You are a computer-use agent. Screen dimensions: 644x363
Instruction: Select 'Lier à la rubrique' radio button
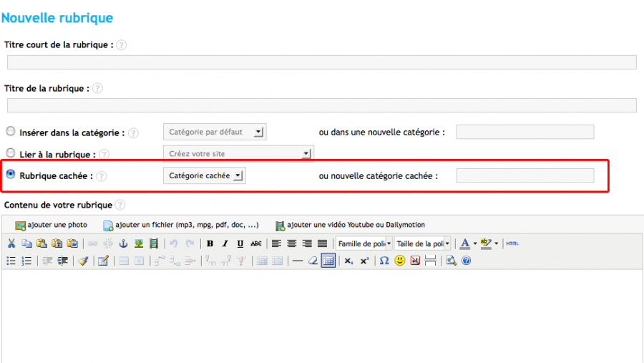click(x=11, y=153)
